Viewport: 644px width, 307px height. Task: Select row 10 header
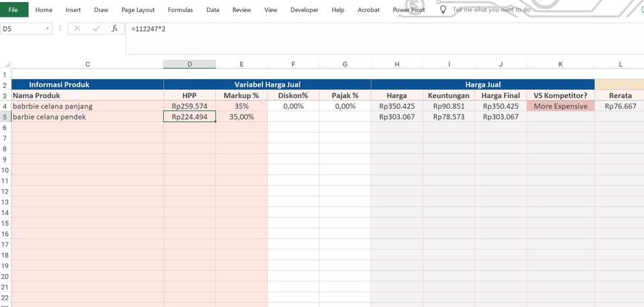point(6,170)
